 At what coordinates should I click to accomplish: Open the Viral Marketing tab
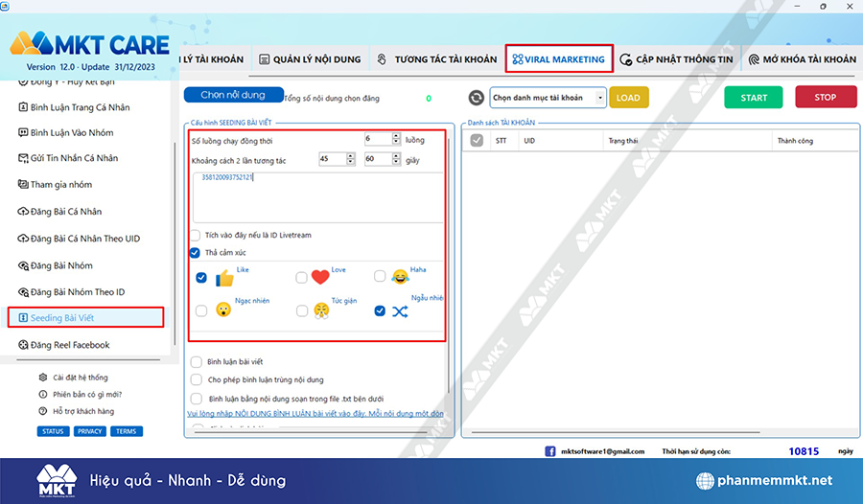tap(559, 58)
